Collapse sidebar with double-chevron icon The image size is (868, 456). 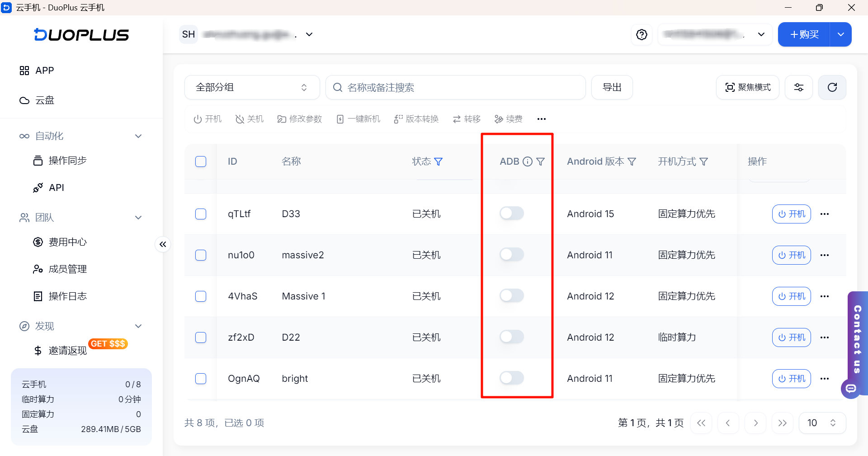click(163, 244)
